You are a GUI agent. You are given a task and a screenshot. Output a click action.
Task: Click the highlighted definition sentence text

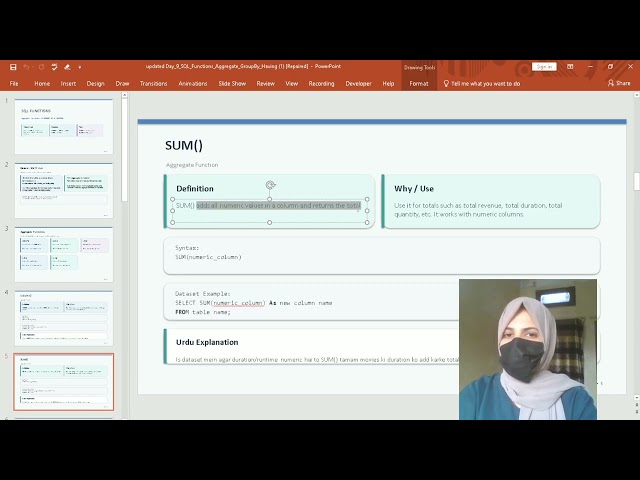tap(278, 205)
